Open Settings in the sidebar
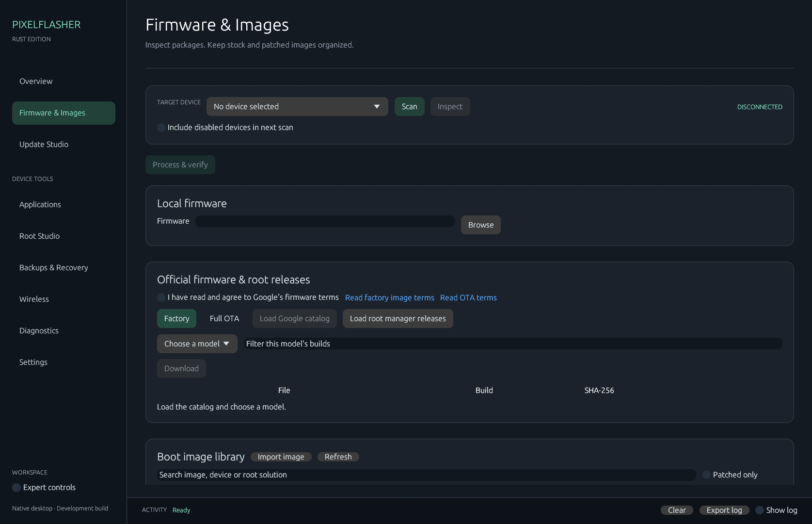This screenshot has height=524, width=812. point(64,362)
